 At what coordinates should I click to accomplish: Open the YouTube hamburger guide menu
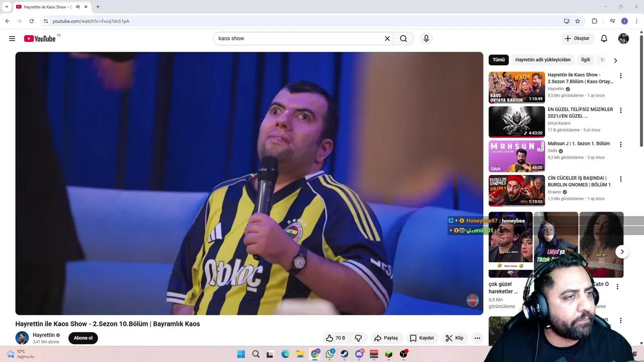[12, 39]
